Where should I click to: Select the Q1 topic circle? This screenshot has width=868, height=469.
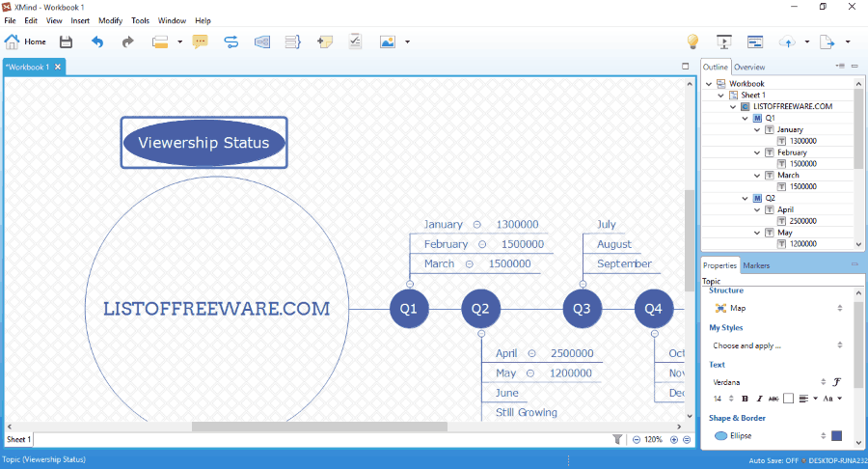coord(409,309)
